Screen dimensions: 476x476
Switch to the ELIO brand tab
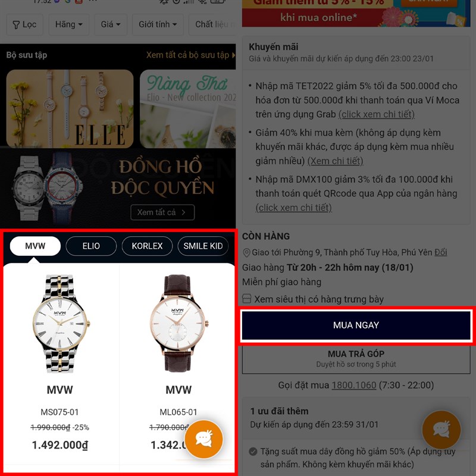tap(91, 246)
